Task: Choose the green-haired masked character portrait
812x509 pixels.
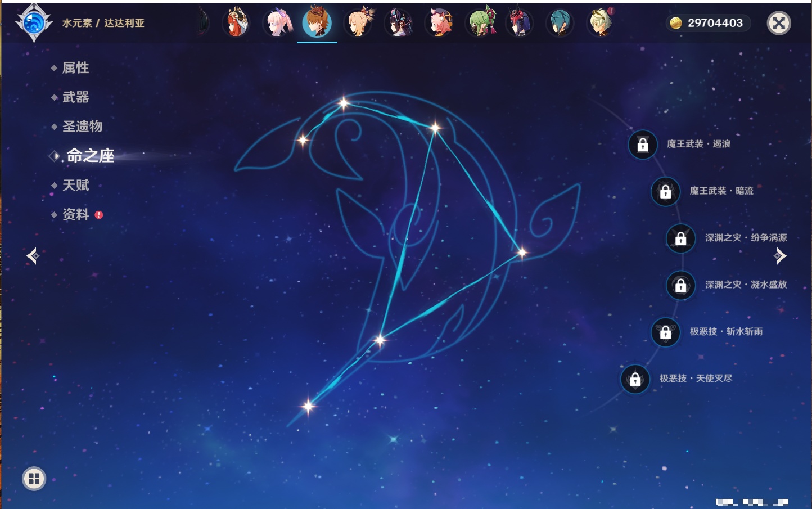Action: (x=481, y=23)
